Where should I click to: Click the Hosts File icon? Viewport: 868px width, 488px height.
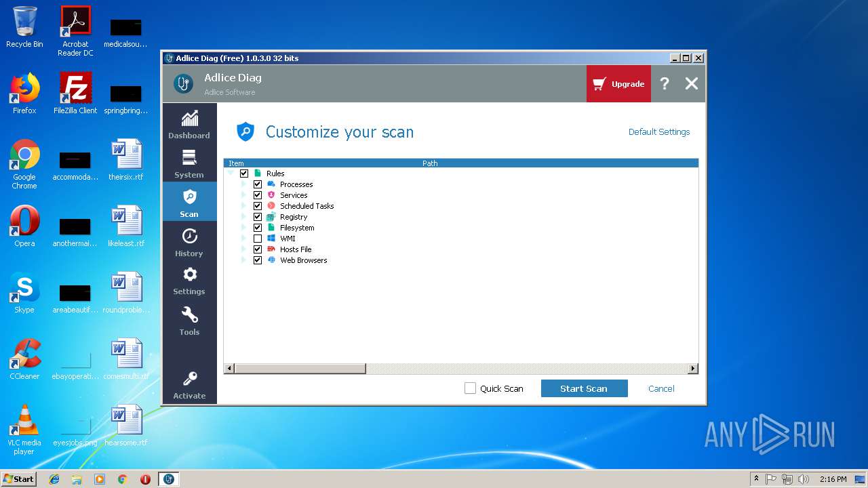(271, 249)
